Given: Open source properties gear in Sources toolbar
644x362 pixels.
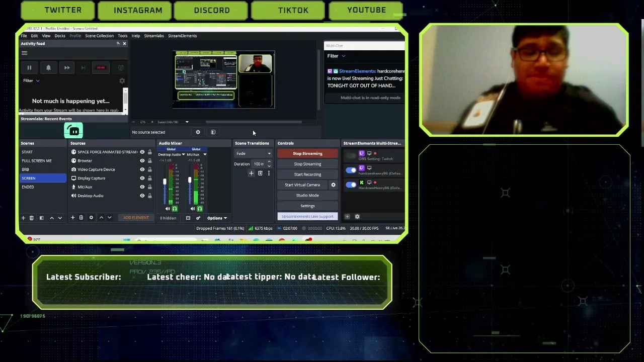Looking at the screenshot, I should pos(91,218).
